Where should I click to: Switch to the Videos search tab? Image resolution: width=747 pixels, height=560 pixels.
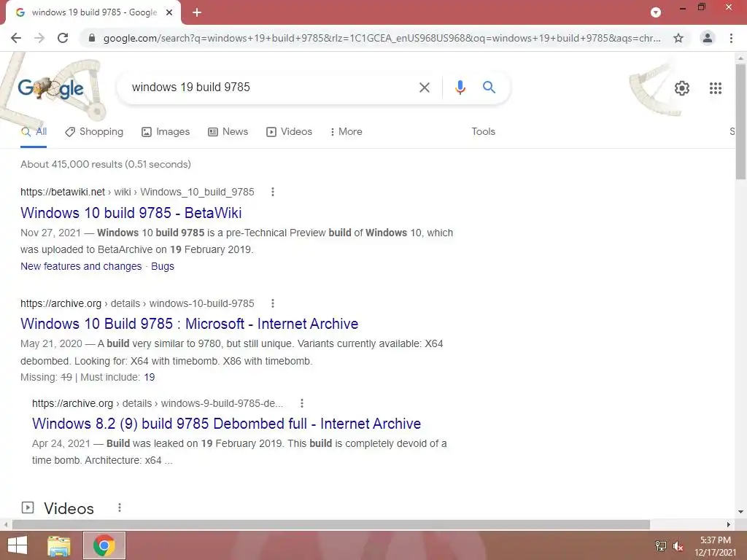coord(289,132)
